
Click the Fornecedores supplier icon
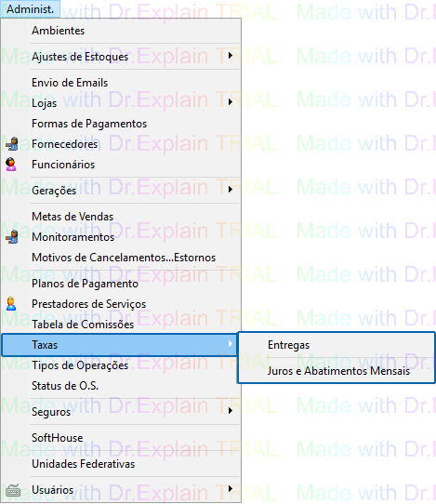pyautogui.click(x=12, y=144)
